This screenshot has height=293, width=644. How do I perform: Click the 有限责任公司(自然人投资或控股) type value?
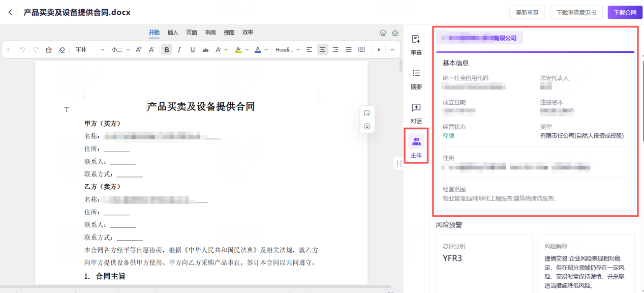coord(581,136)
